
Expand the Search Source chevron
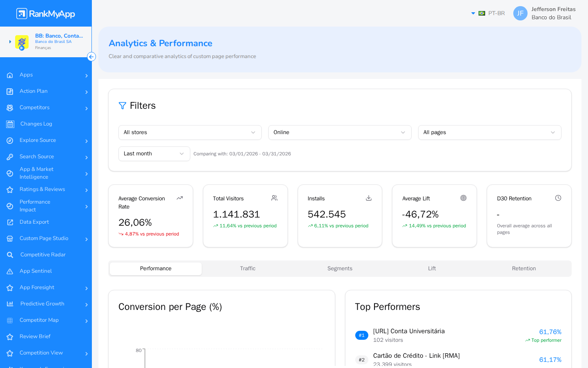tap(87, 157)
